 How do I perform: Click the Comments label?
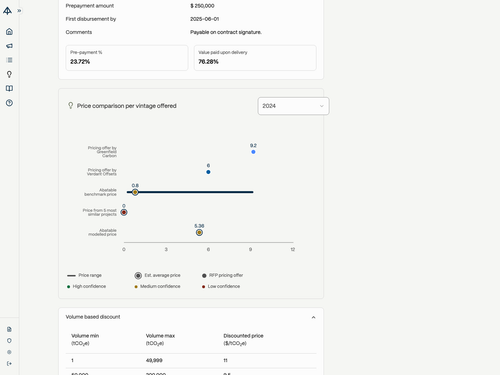point(79,32)
